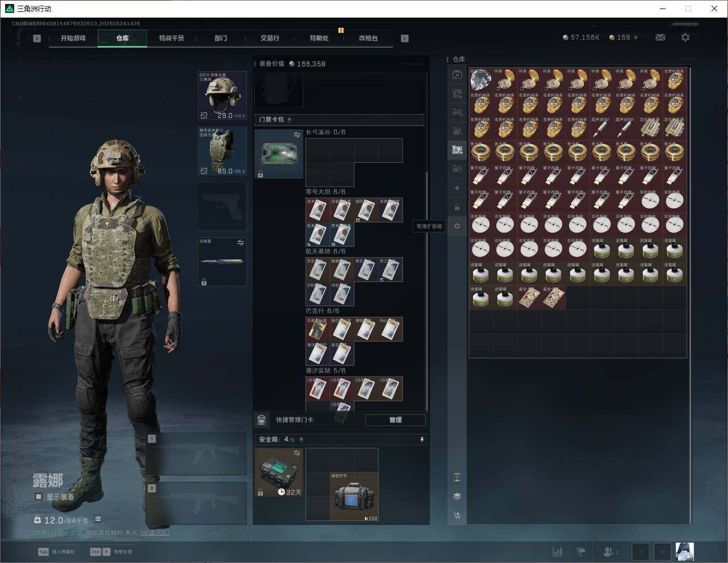
Task: Open the weight detail list icon next to 12.0
Action: [x=98, y=519]
